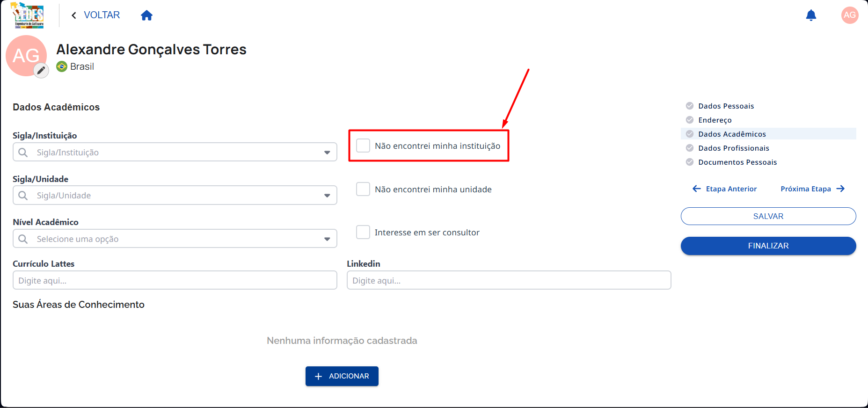Click the check icon beside Dados Acadêmicos step
868x408 pixels.
(690, 134)
